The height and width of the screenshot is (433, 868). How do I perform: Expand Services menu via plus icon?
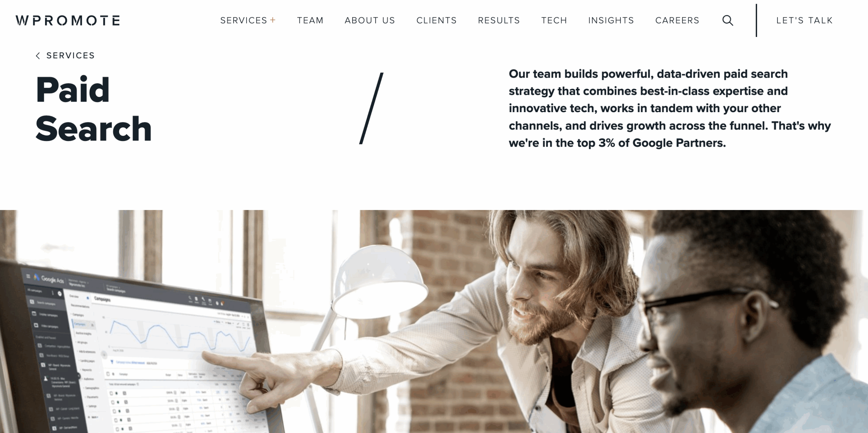273,20
